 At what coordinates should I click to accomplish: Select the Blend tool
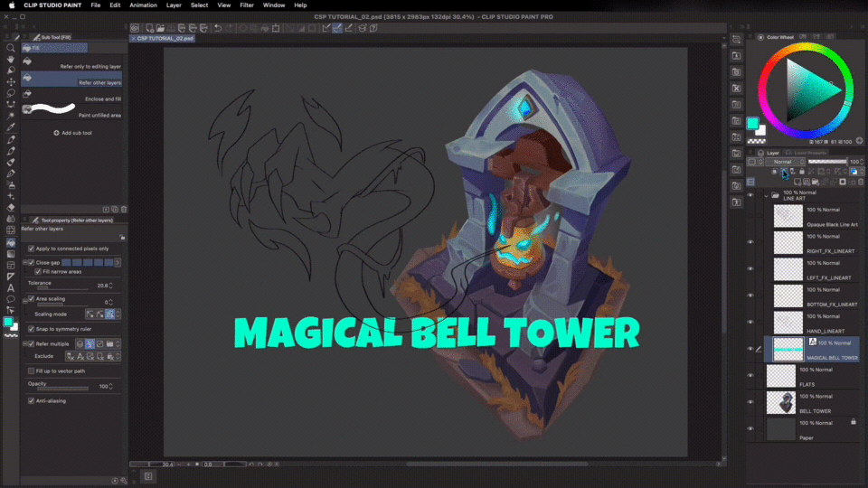[x=11, y=219]
